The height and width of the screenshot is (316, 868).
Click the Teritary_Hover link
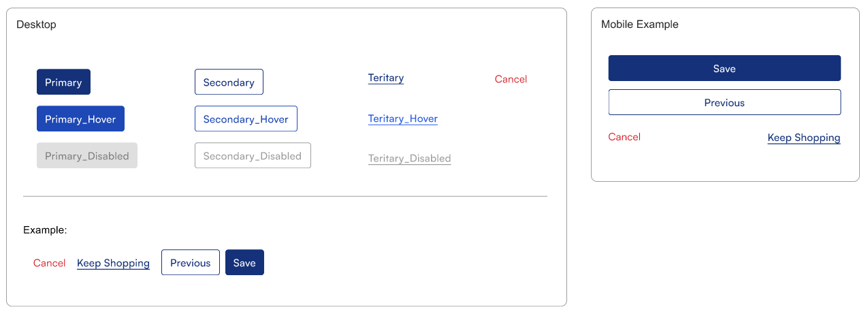tap(403, 119)
